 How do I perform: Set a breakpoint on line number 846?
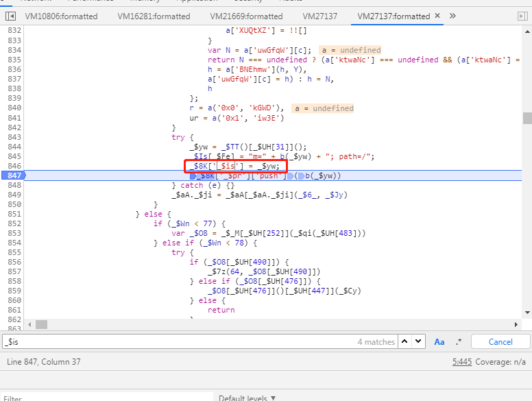[14, 166]
